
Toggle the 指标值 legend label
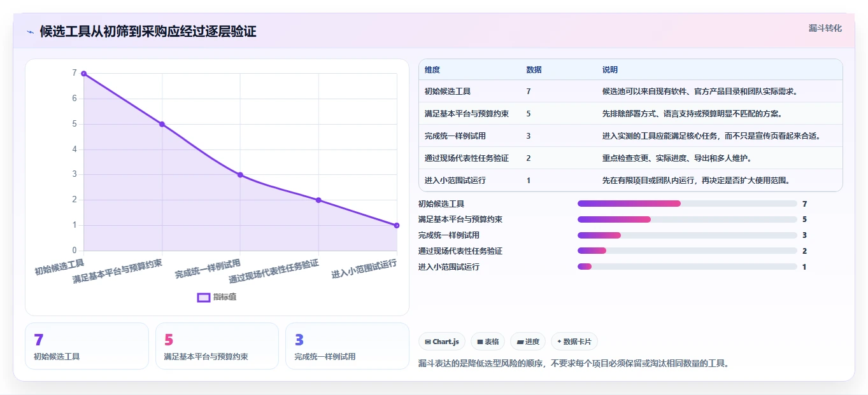coord(225,297)
